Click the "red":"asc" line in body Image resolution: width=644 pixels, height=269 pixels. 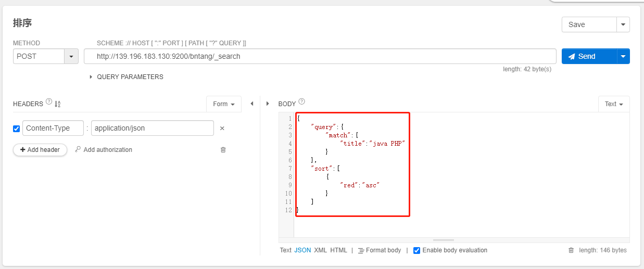[359, 185]
